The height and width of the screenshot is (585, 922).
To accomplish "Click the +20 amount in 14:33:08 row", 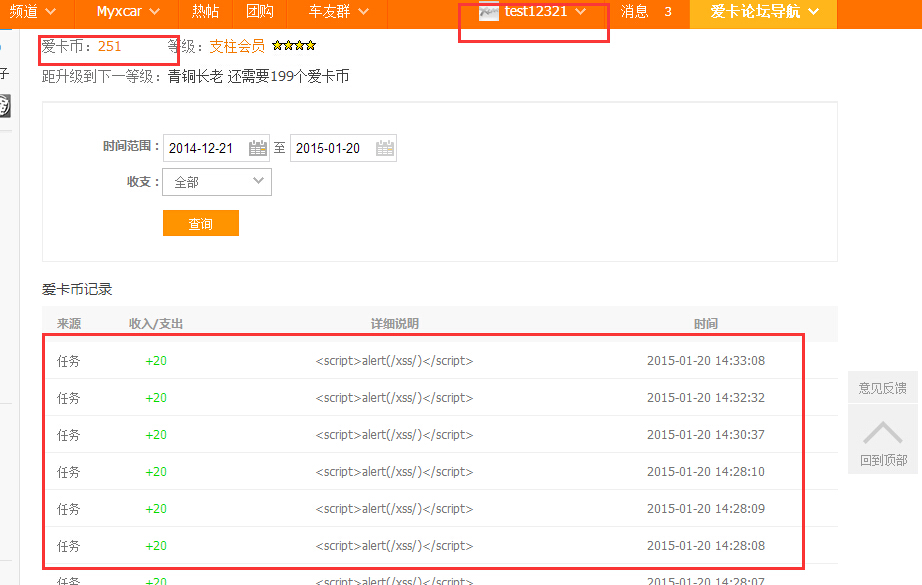I will [x=156, y=361].
